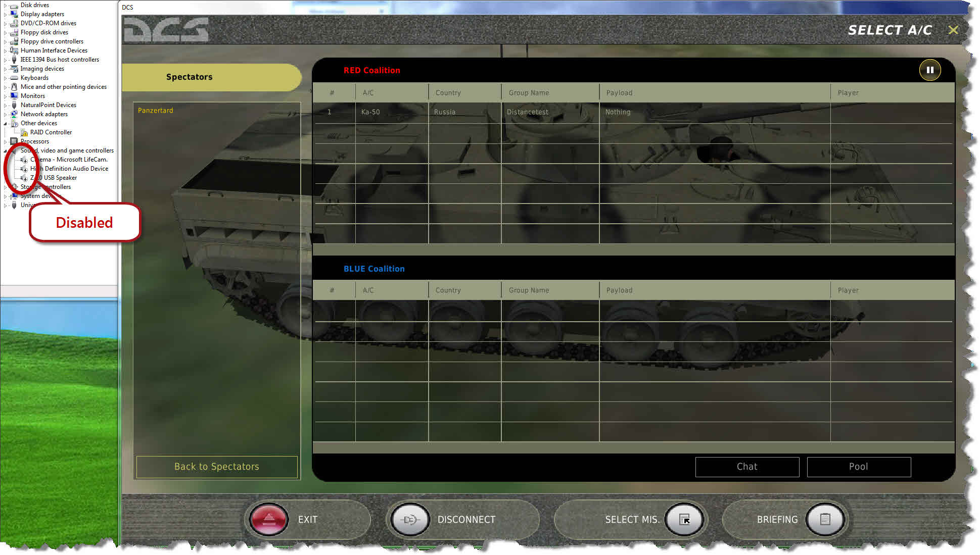Click the Nothing payload cell
The width and height of the screenshot is (980, 555).
click(715, 112)
